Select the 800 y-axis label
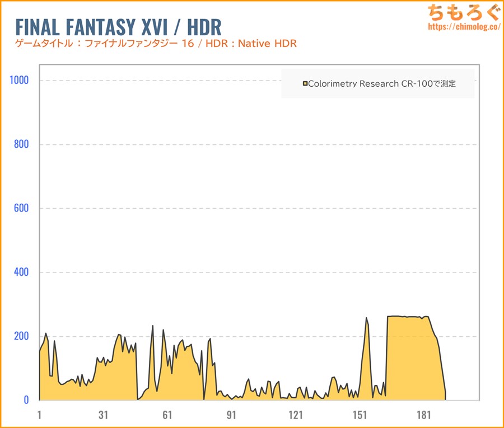This screenshot has width=504, height=428. click(21, 144)
